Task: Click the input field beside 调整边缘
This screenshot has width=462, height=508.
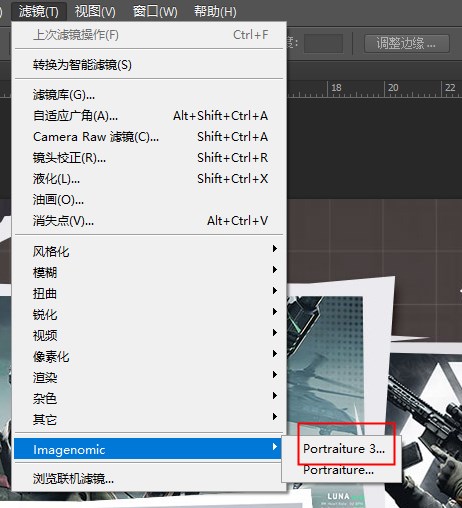Action: 323,43
